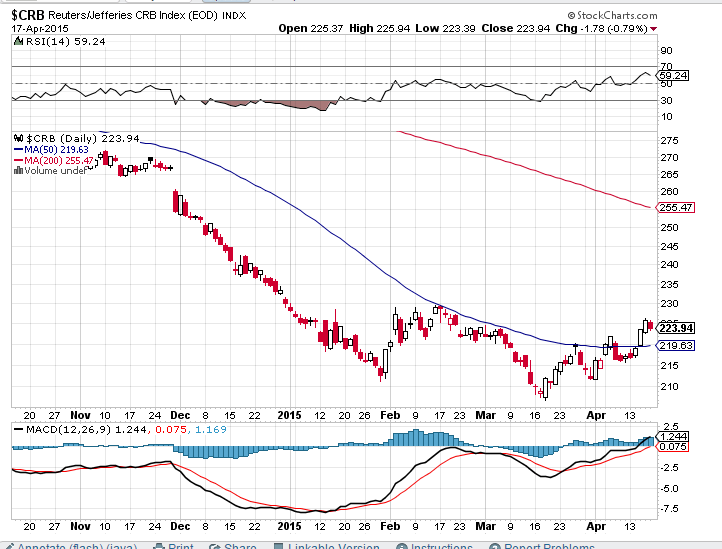722x549 pixels.
Task: Click the red MA(200) legend color line
Action: (x=17, y=160)
